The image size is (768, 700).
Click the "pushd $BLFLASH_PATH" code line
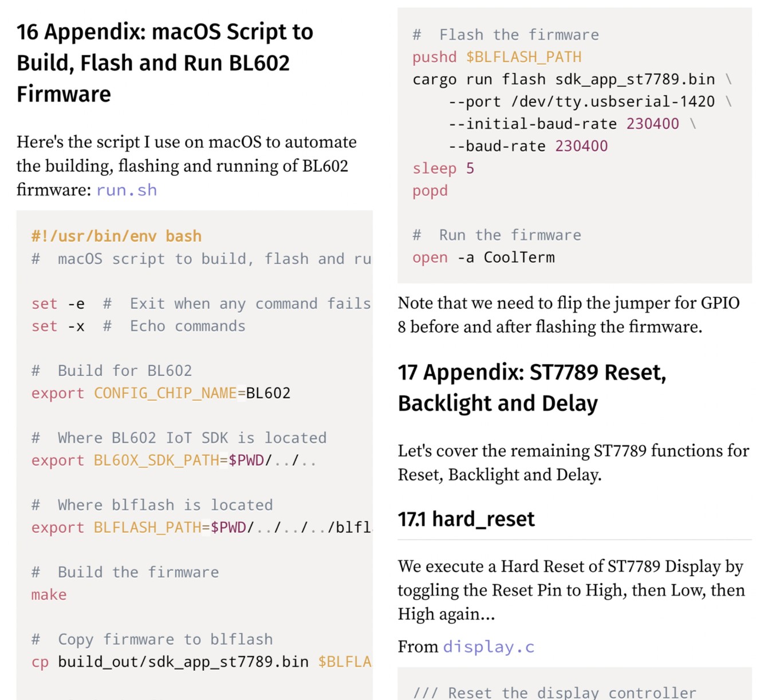click(x=497, y=57)
